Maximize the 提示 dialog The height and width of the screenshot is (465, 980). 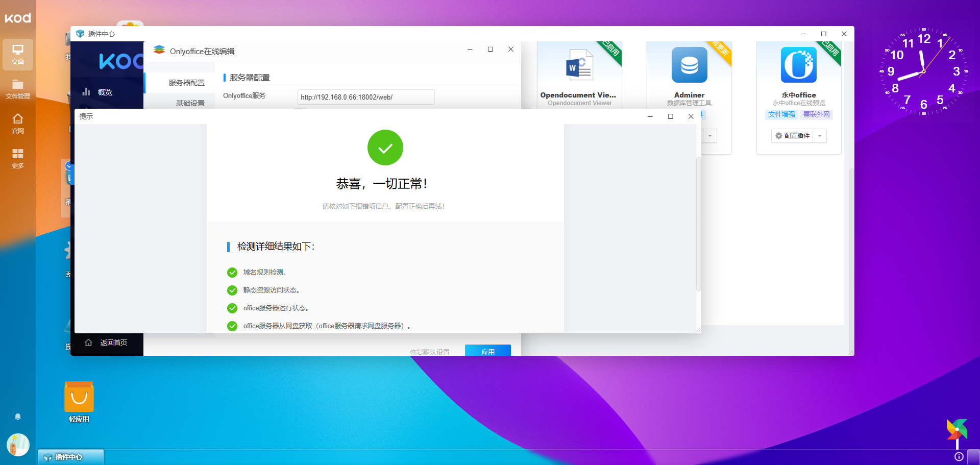click(x=671, y=116)
